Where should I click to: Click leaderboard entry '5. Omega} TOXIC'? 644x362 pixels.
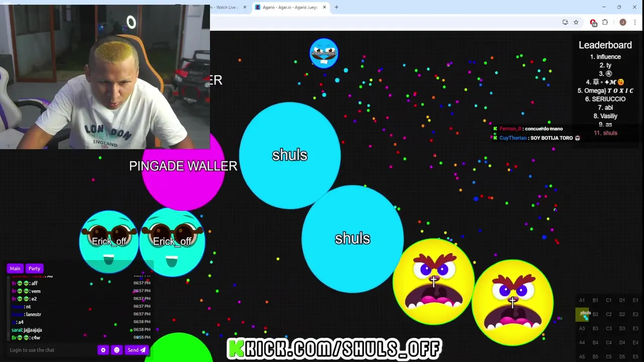click(605, 90)
